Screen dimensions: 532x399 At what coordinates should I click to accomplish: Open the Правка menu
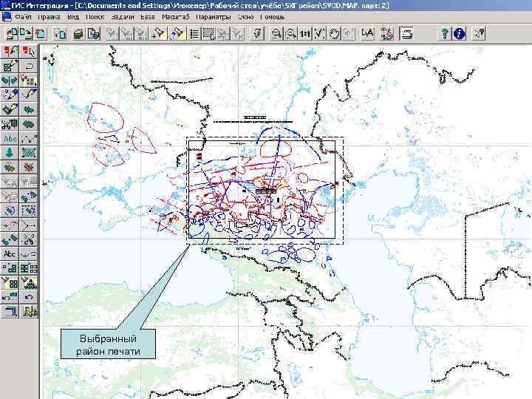click(x=49, y=16)
